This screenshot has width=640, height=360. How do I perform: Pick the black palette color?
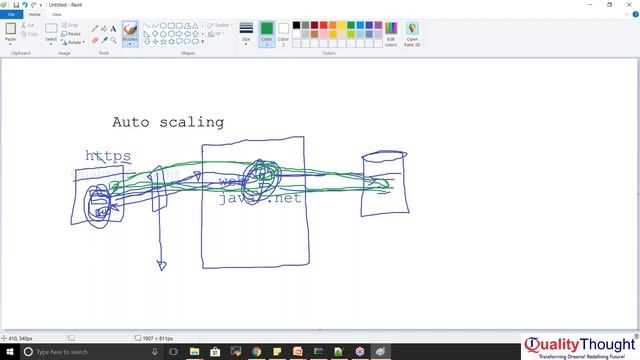click(x=296, y=25)
